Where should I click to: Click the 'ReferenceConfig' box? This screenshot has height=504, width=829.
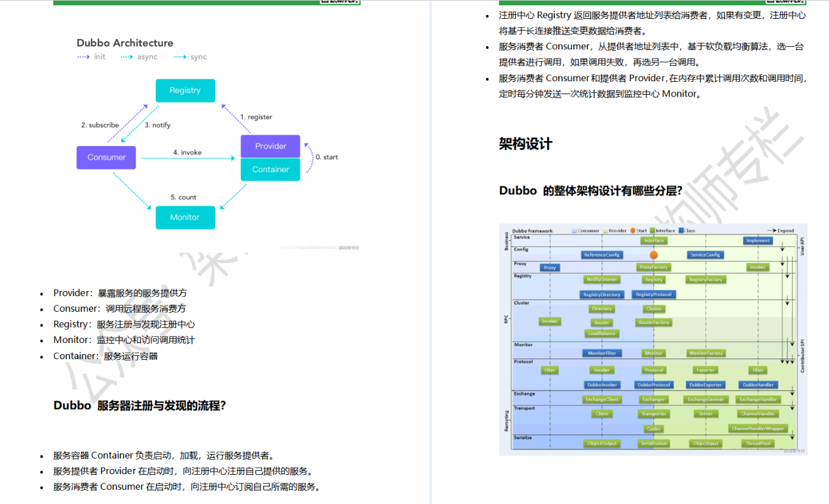[602, 255]
